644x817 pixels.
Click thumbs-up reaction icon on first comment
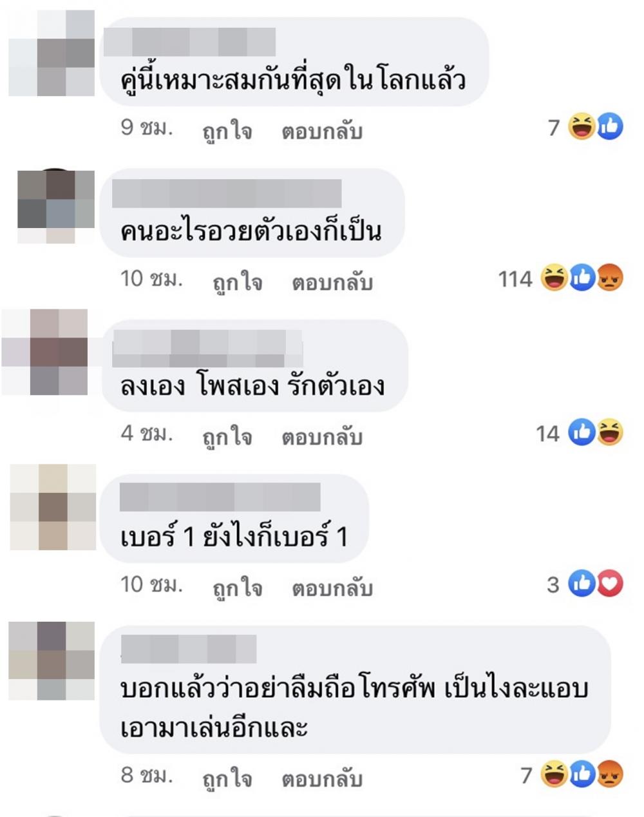pos(610,126)
